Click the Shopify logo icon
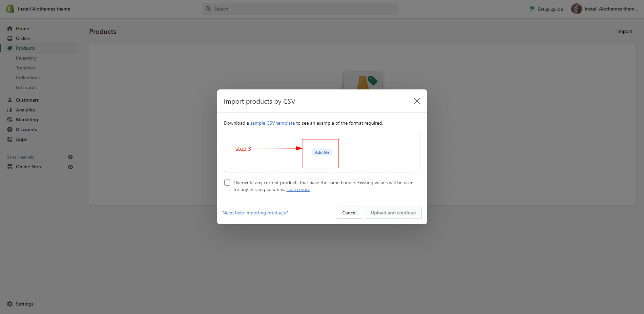 [10, 8]
